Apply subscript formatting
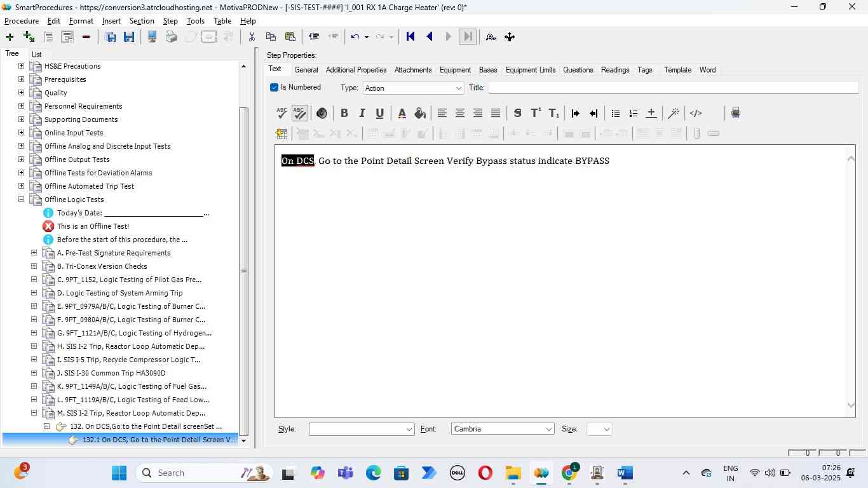 (x=553, y=113)
